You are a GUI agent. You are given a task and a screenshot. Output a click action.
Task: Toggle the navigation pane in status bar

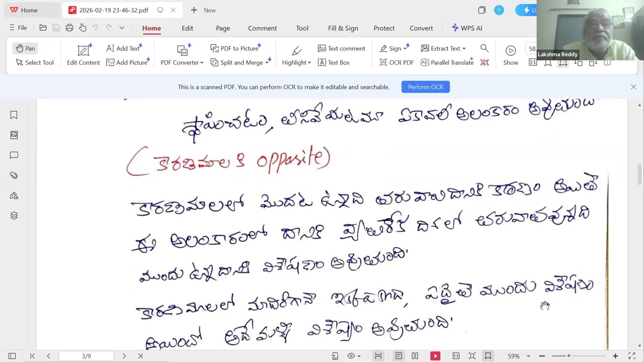12,356
